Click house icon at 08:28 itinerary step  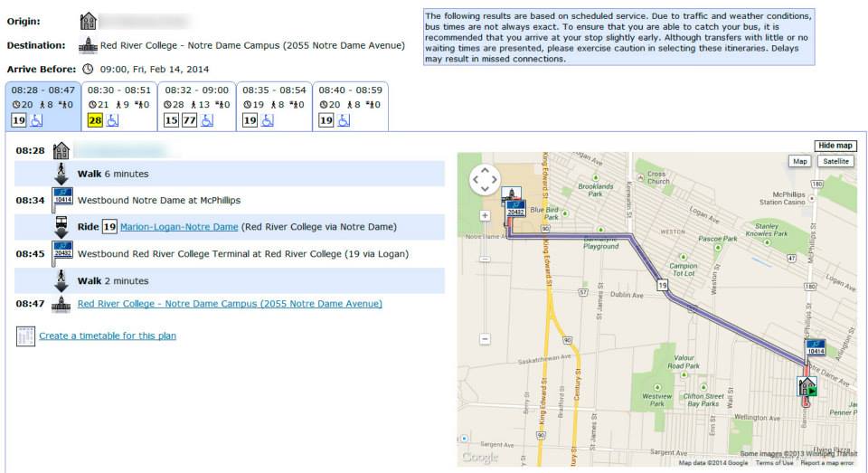pyautogui.click(x=61, y=151)
